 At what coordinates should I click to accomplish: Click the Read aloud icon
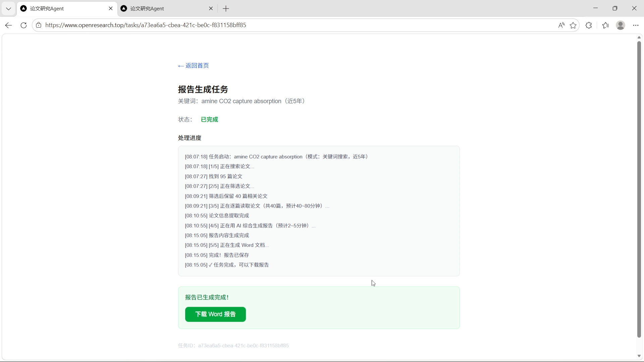tap(561, 25)
